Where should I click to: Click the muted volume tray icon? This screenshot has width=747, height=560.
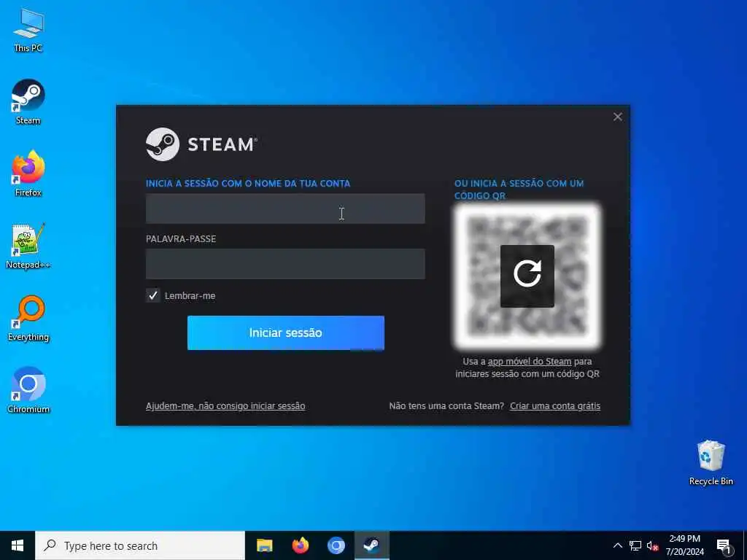click(653, 545)
